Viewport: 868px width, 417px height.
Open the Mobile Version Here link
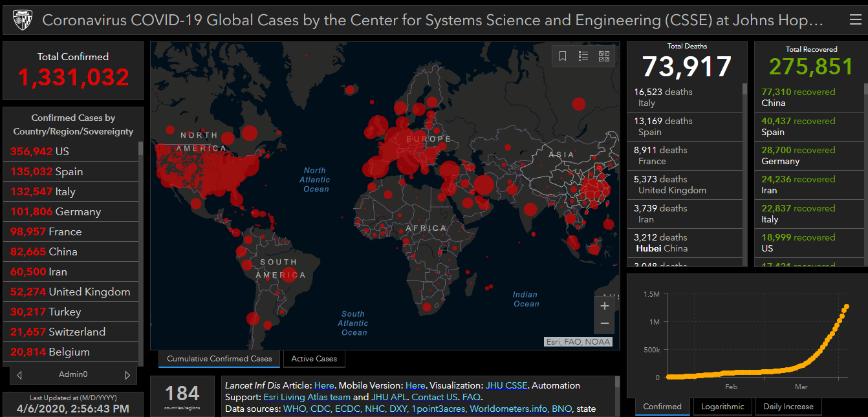pos(415,385)
